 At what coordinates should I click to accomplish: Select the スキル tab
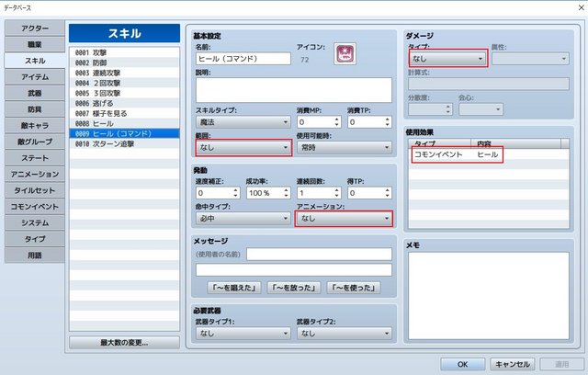(x=35, y=61)
